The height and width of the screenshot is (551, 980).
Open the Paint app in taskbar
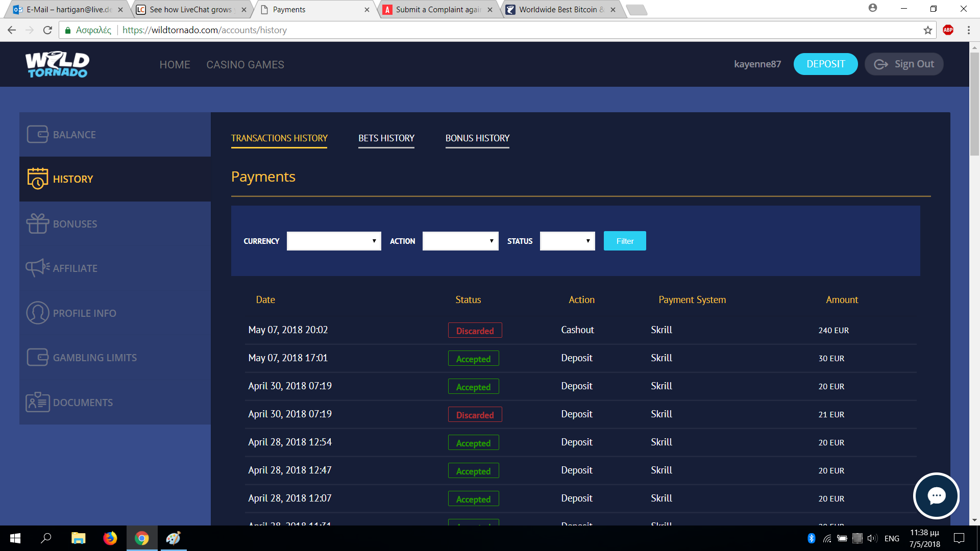point(173,538)
